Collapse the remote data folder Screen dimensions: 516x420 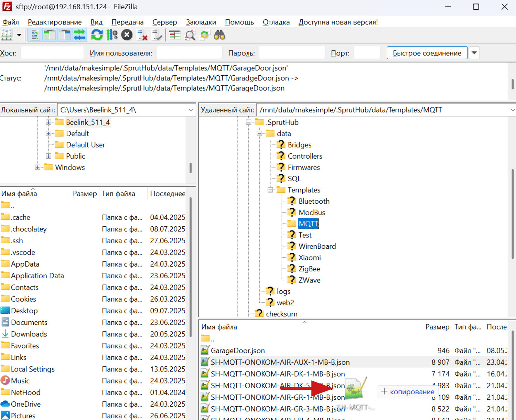tap(259, 133)
